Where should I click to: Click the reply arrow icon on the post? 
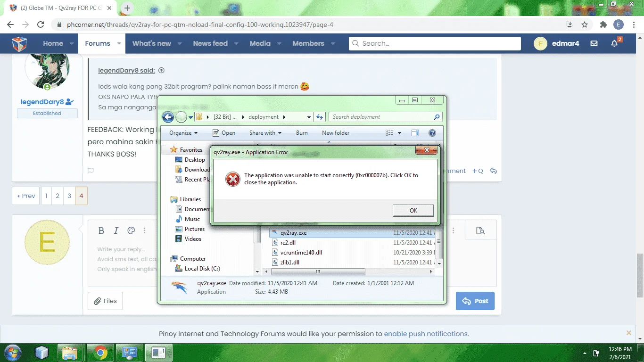tap(493, 171)
